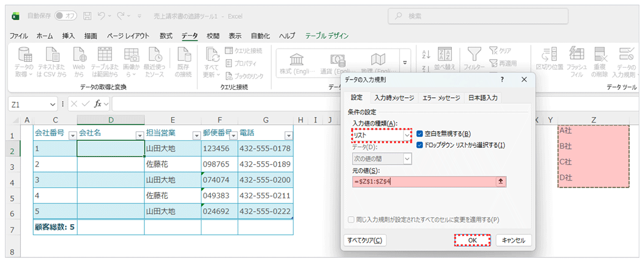Click the save icon in the title bar
This screenshot has width=644, height=266.
click(87, 16)
